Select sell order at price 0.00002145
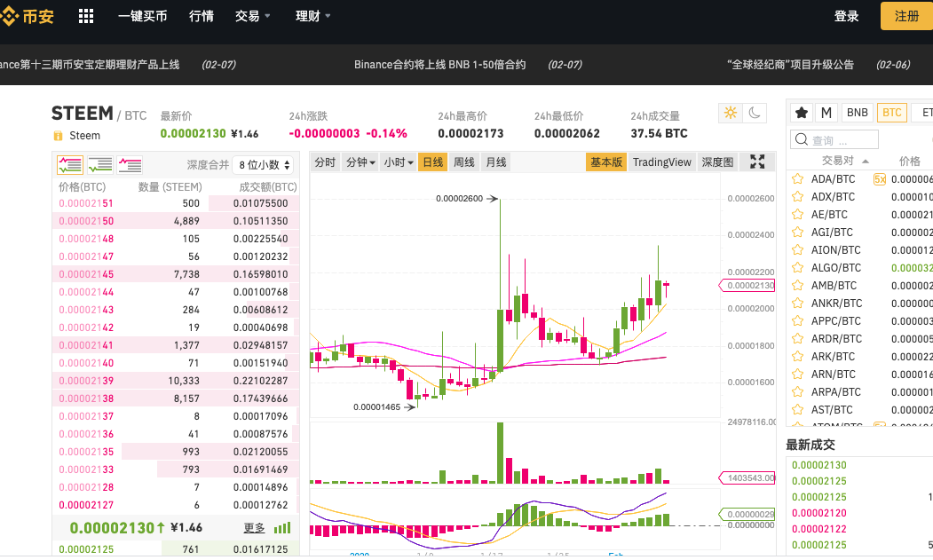The height and width of the screenshot is (560, 933). [x=176, y=274]
